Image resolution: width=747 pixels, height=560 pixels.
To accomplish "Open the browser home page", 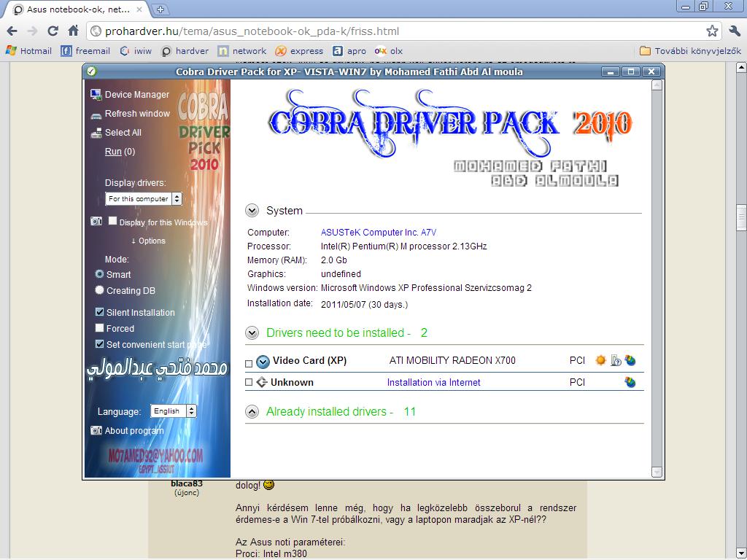I will pos(73,31).
